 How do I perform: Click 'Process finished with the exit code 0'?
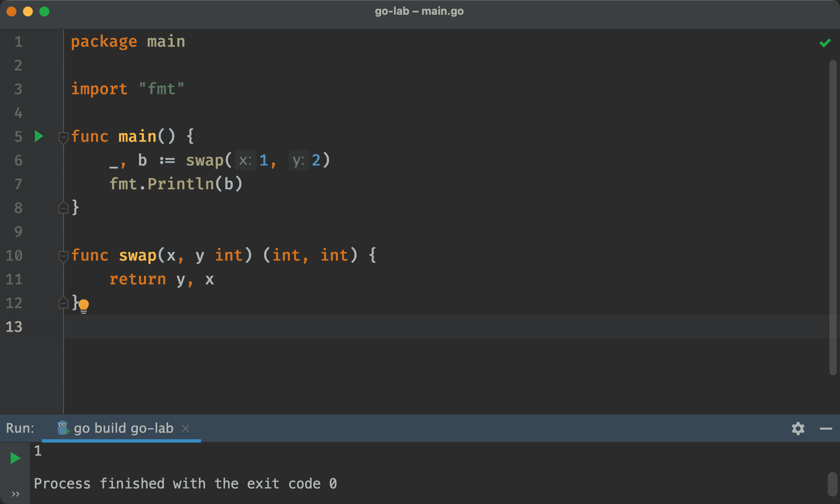click(185, 484)
